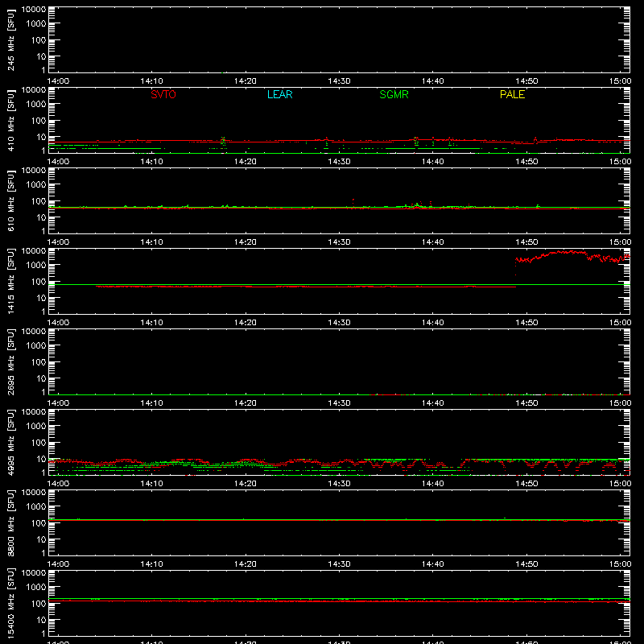644x644 pixels.
Task: Select the "15400 MHz [SFU]" axis label
Action: point(10,603)
